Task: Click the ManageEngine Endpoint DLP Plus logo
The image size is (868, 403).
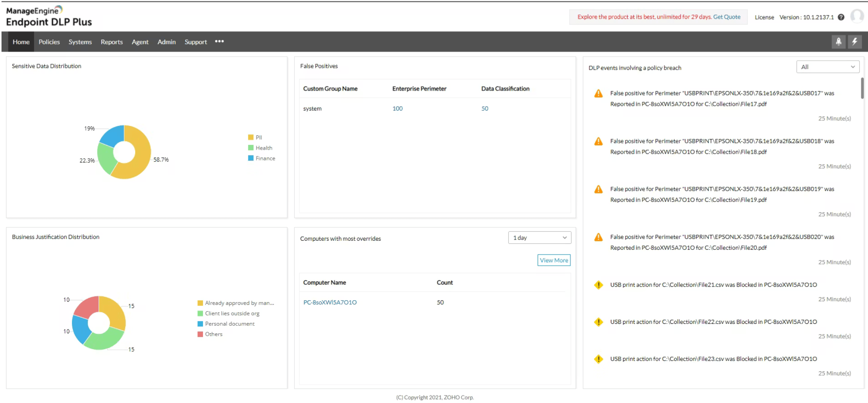Action: [49, 17]
